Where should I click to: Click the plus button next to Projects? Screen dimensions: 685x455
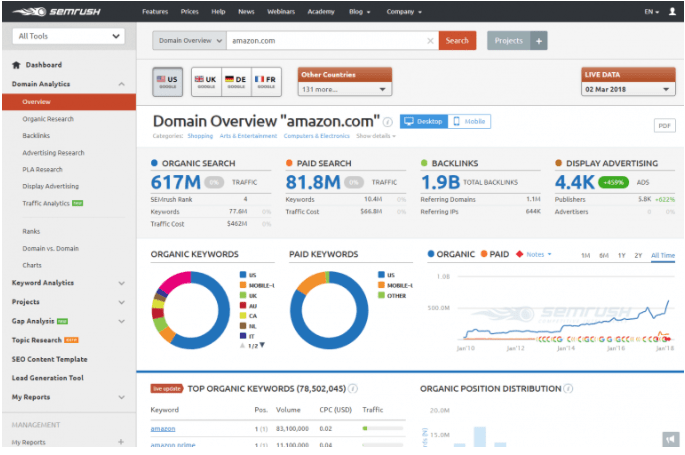pos(539,41)
